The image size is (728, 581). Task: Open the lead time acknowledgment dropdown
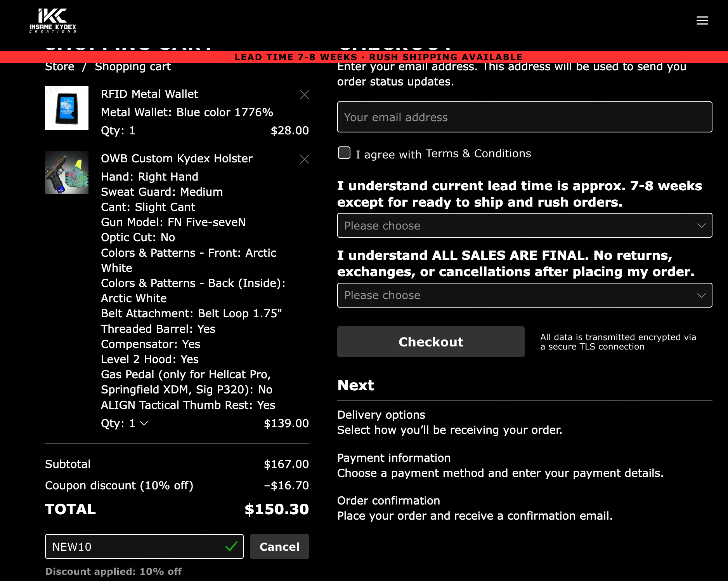(525, 225)
